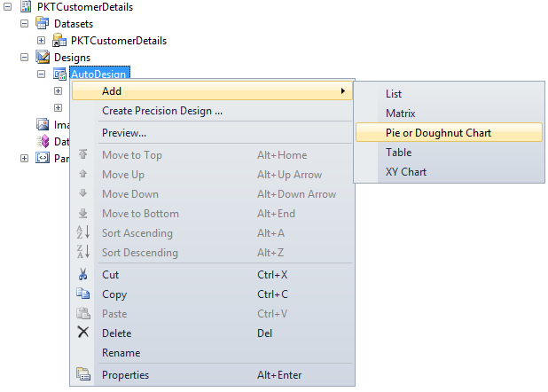Choose Rename in the context menu
Screen dimensions: 548x392
[x=121, y=353]
